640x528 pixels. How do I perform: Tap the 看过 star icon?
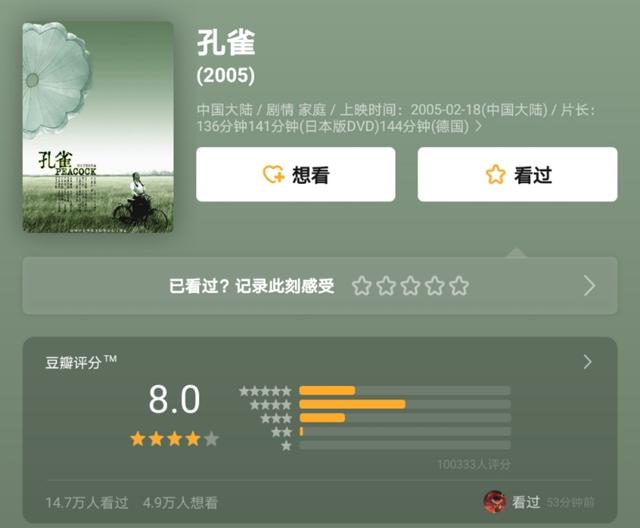(x=496, y=175)
